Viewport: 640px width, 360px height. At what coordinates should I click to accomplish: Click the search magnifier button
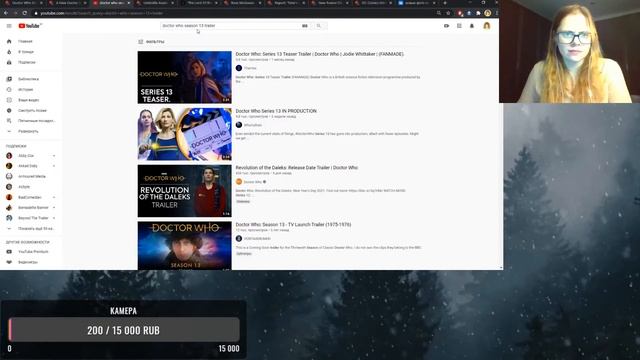tap(319, 26)
